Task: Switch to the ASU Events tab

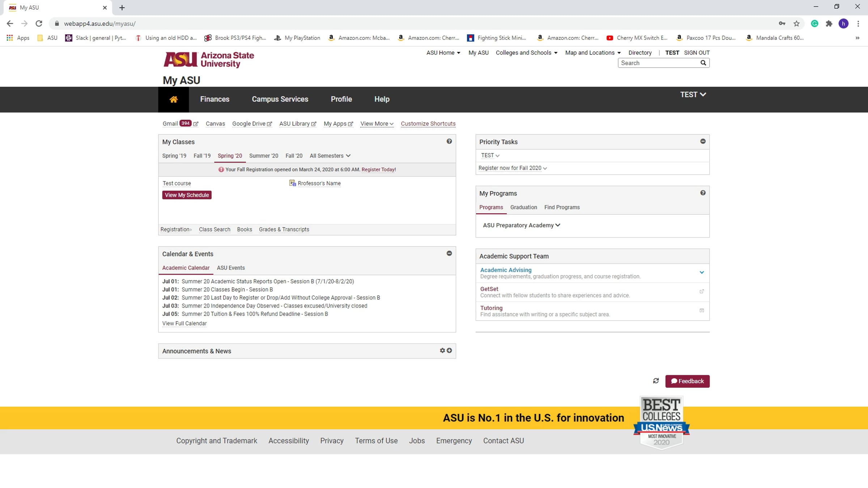Action: [231, 268]
